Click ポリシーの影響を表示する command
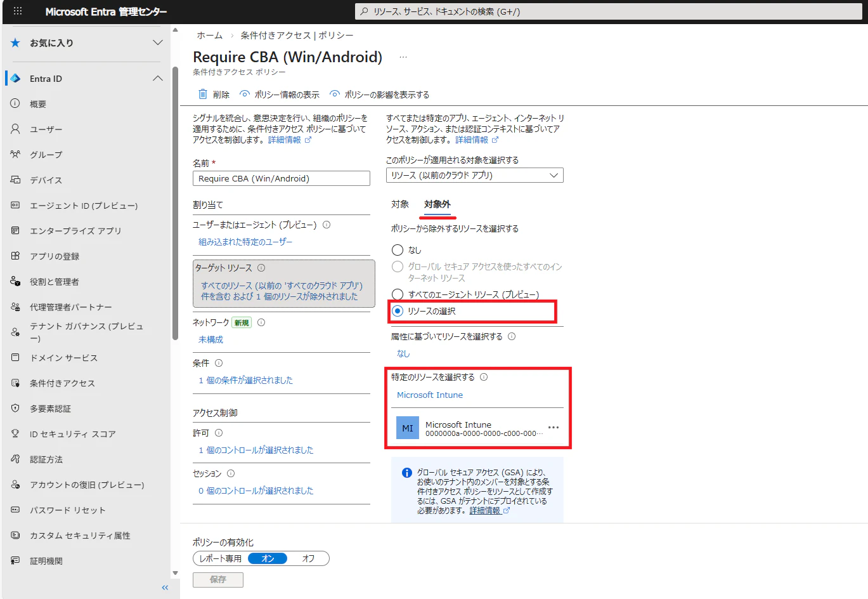Image resolution: width=868 pixels, height=599 pixels. 379,95
